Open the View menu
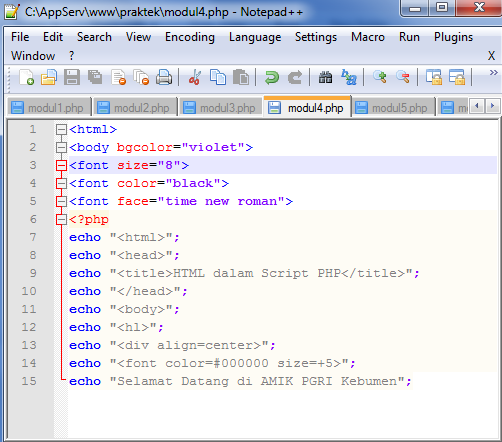The height and width of the screenshot is (442, 502). point(138,37)
